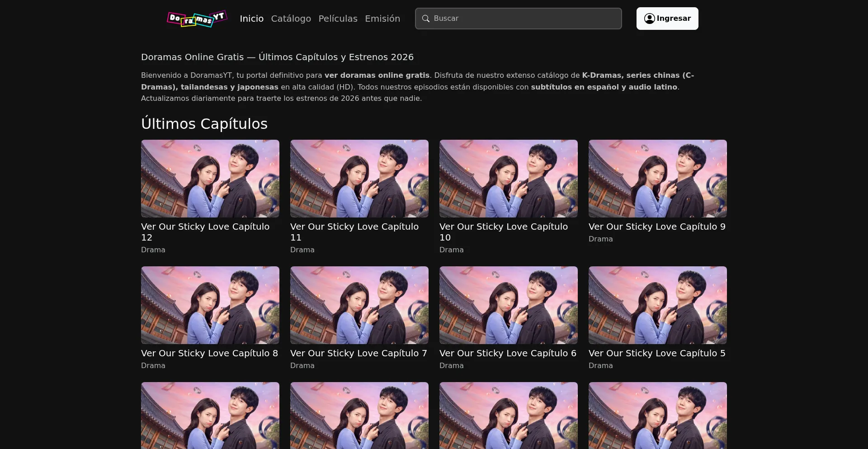The height and width of the screenshot is (449, 868).
Task: Open thumbnail for Our Sticky Love Capítulo 6
Action: tap(509, 305)
